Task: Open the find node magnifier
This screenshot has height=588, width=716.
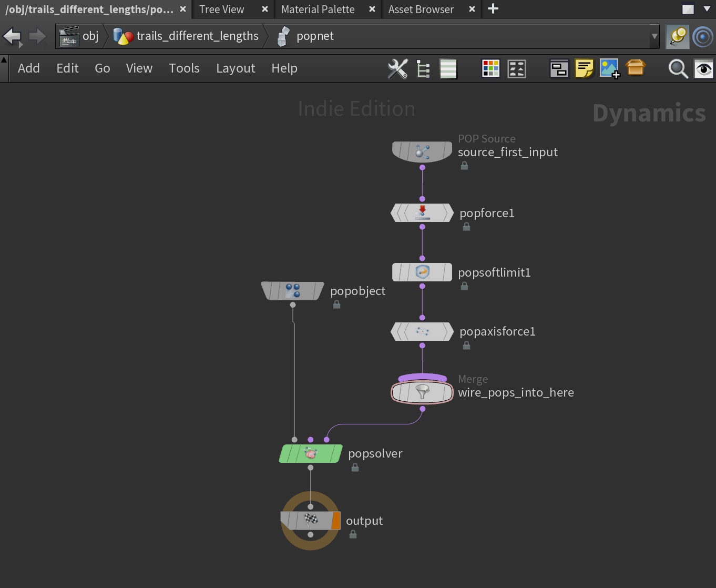Action: [x=678, y=69]
